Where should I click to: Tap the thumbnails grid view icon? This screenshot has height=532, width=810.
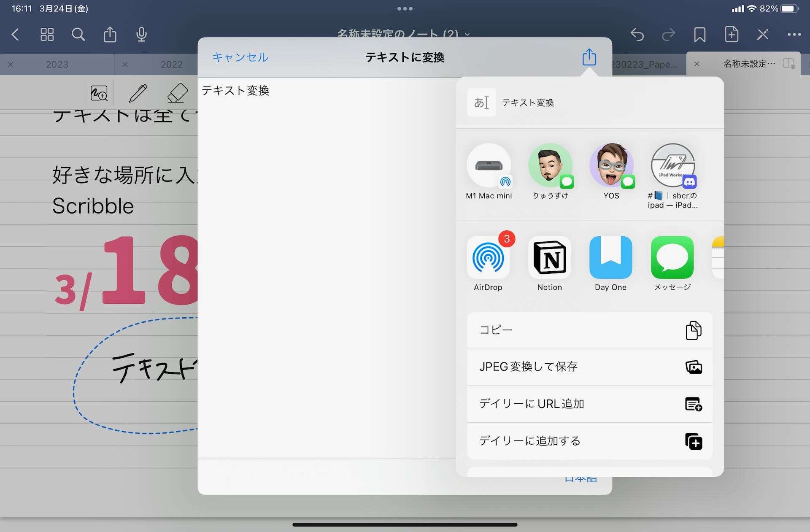tap(47, 35)
